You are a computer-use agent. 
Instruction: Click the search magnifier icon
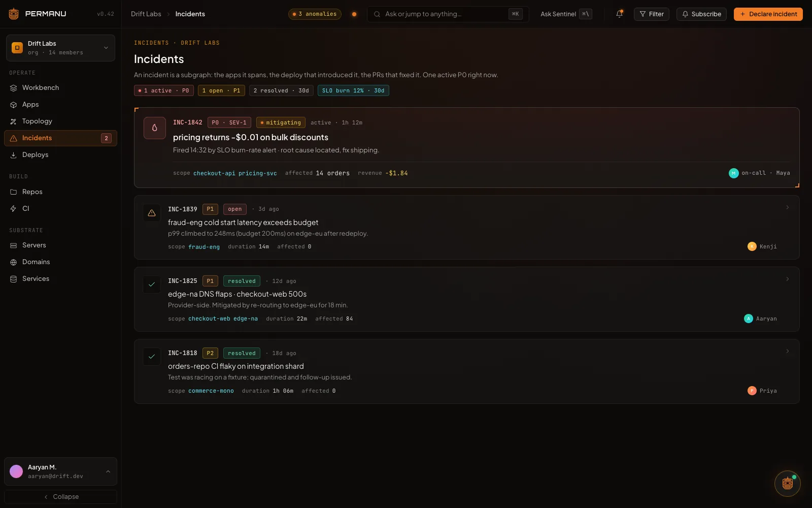pyautogui.click(x=377, y=14)
